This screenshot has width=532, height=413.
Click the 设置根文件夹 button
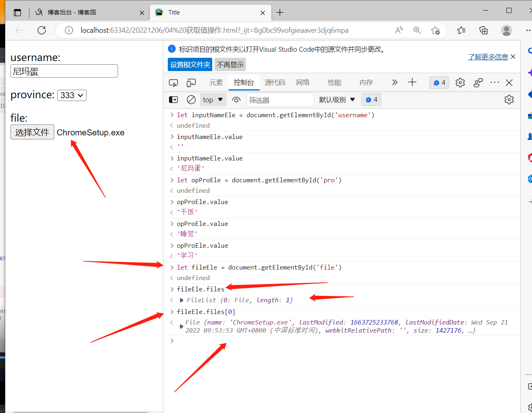click(190, 65)
